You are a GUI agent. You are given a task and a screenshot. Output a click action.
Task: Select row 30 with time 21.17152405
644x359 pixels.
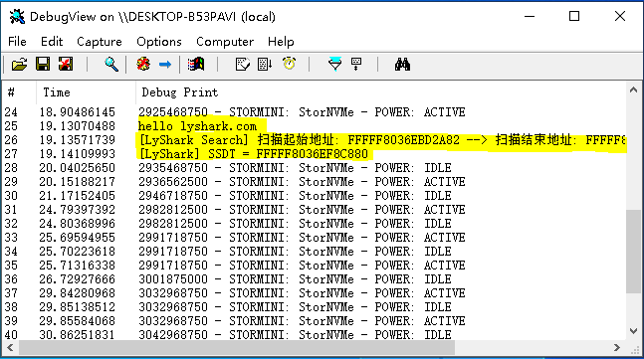(315, 196)
